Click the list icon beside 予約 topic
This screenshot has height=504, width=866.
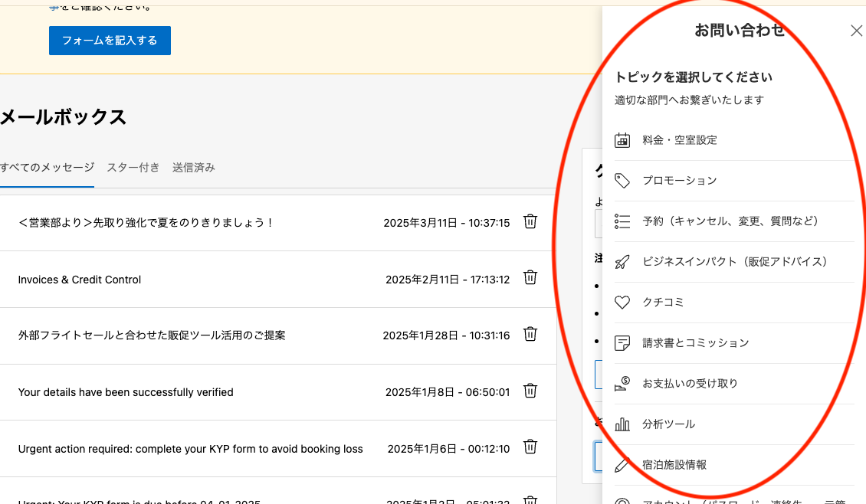[x=622, y=221]
